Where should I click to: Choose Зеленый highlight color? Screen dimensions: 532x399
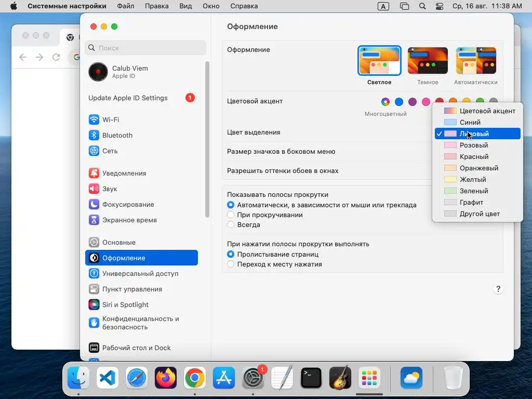click(477, 191)
